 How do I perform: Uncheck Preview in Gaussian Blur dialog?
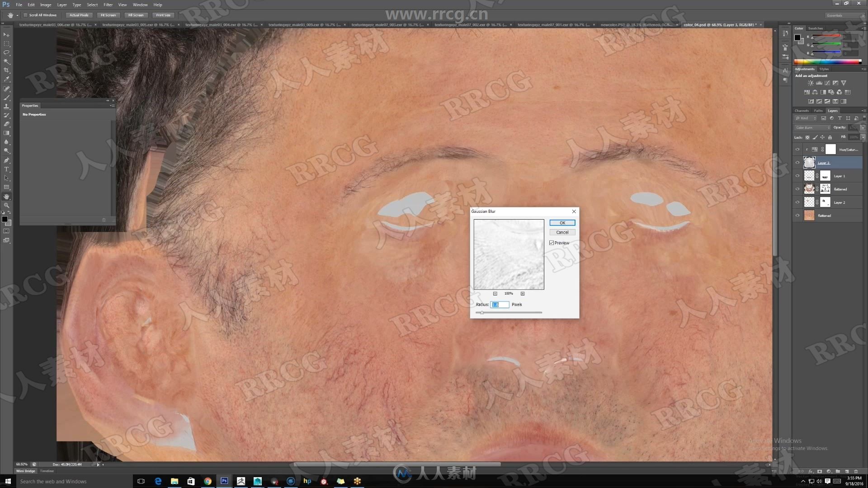(x=552, y=243)
